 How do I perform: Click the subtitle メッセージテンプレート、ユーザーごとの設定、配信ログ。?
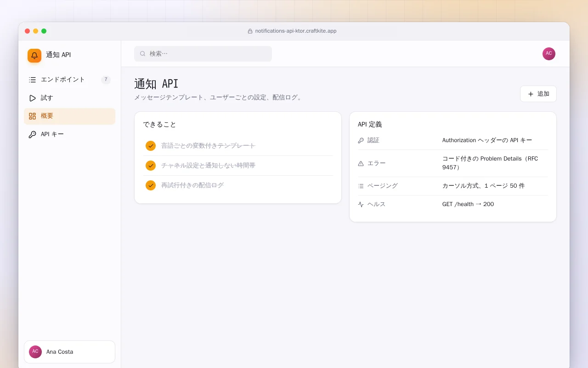(219, 98)
